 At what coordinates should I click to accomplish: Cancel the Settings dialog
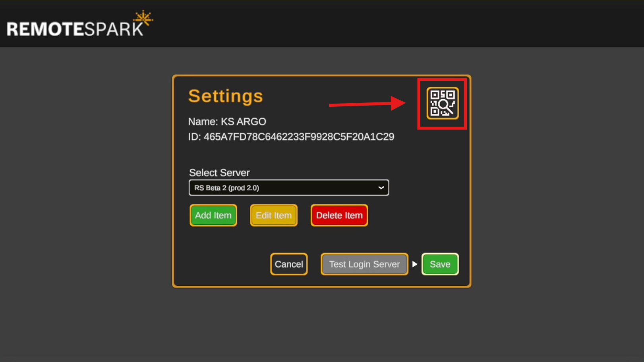pyautogui.click(x=289, y=264)
